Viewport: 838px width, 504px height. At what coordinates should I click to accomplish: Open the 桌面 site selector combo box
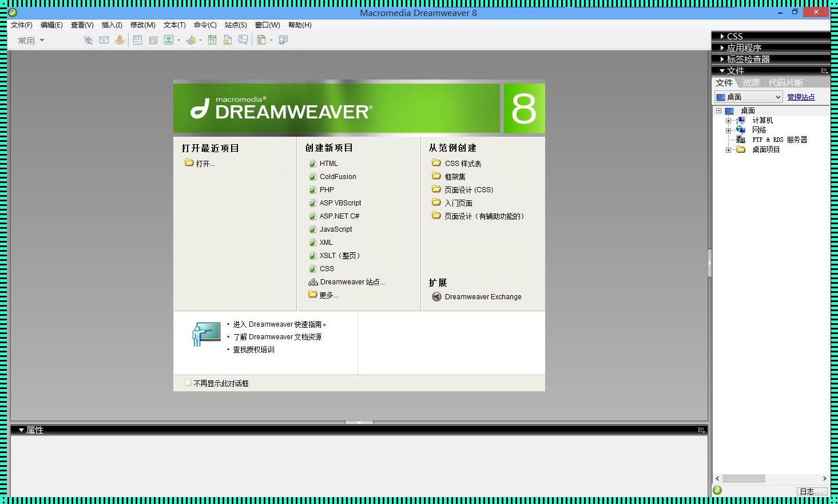point(748,97)
